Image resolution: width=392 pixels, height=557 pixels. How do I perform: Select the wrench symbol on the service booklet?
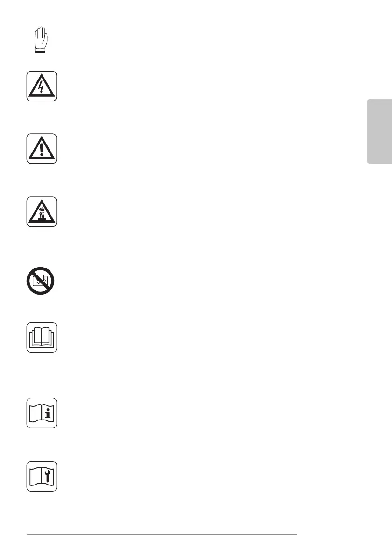click(x=48, y=477)
